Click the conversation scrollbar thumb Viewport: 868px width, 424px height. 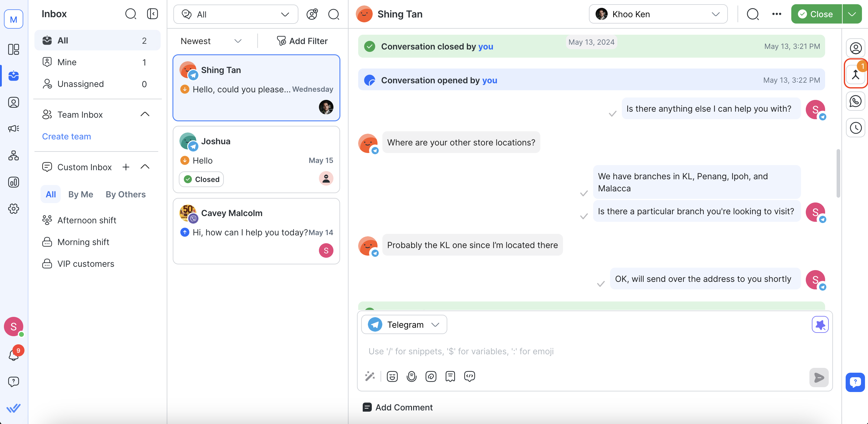(x=838, y=174)
